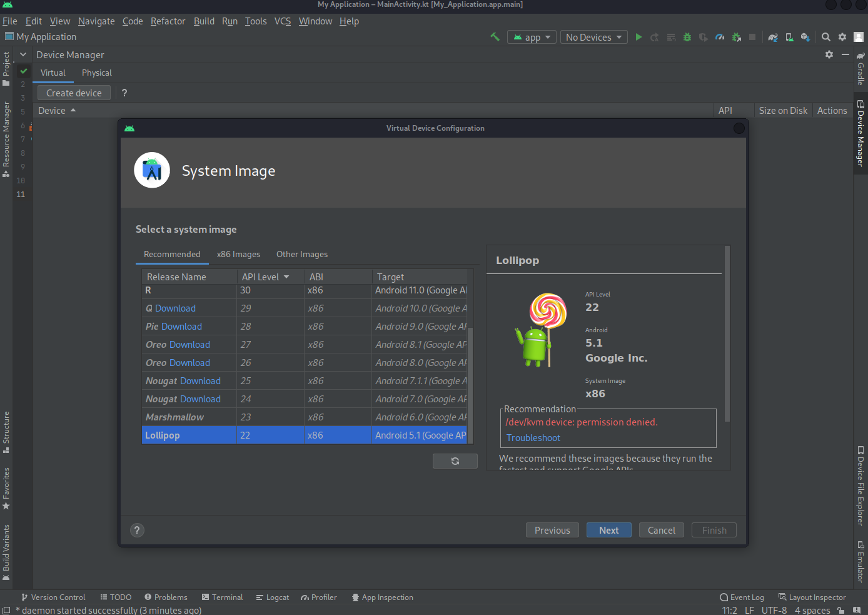
Task: Open the Favorites side panel
Action: 6,488
